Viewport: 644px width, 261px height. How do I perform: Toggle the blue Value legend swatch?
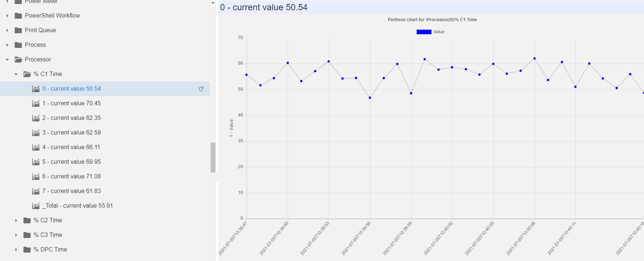[x=424, y=32]
